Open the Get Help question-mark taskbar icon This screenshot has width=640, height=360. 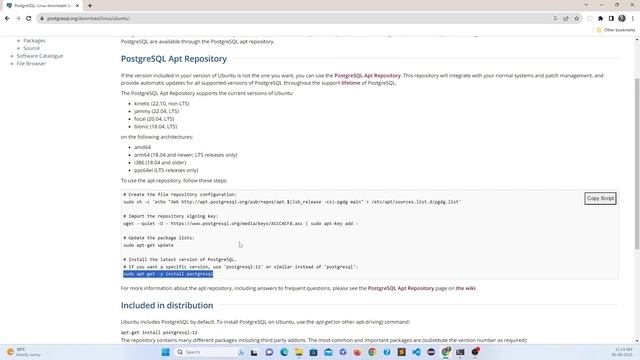387,352
